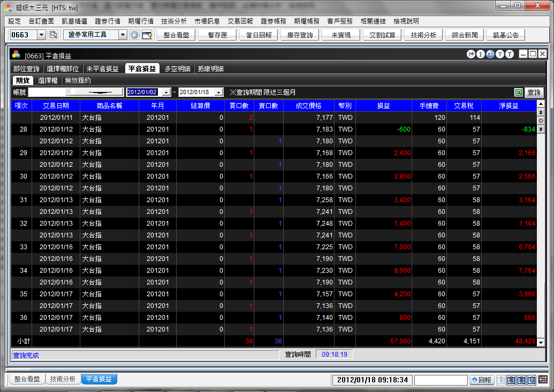Select the 選擇權 sub-tab
Screen dimensions: 554x392
[48, 81]
